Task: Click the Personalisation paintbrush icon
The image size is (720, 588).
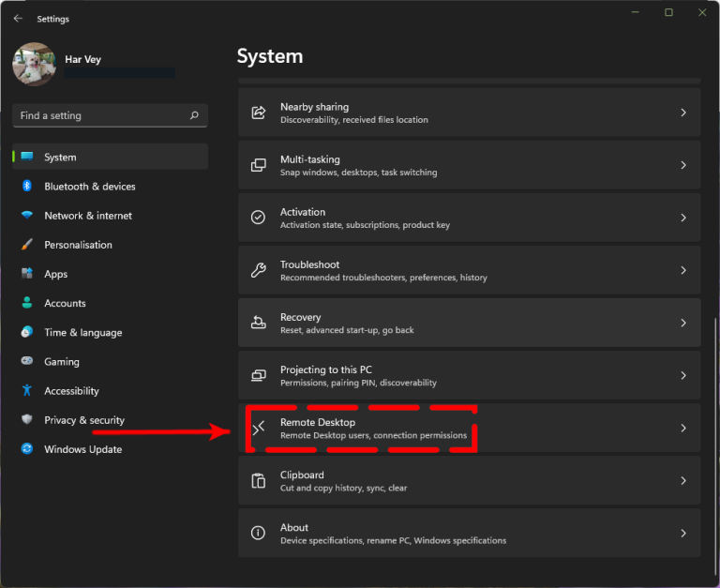Action: tap(27, 245)
